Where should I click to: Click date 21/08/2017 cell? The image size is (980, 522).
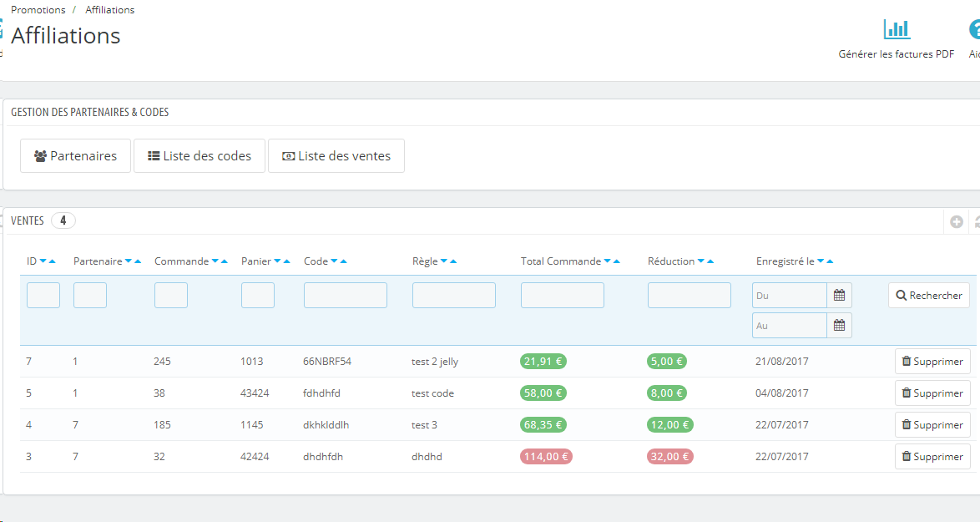click(782, 362)
